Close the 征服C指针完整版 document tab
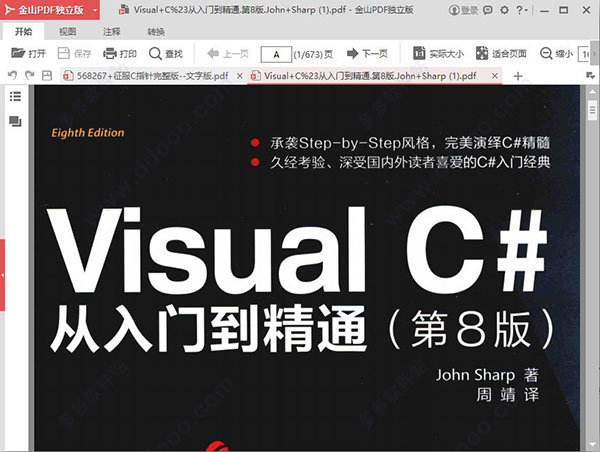Image resolution: width=600 pixels, height=452 pixels. [240, 76]
